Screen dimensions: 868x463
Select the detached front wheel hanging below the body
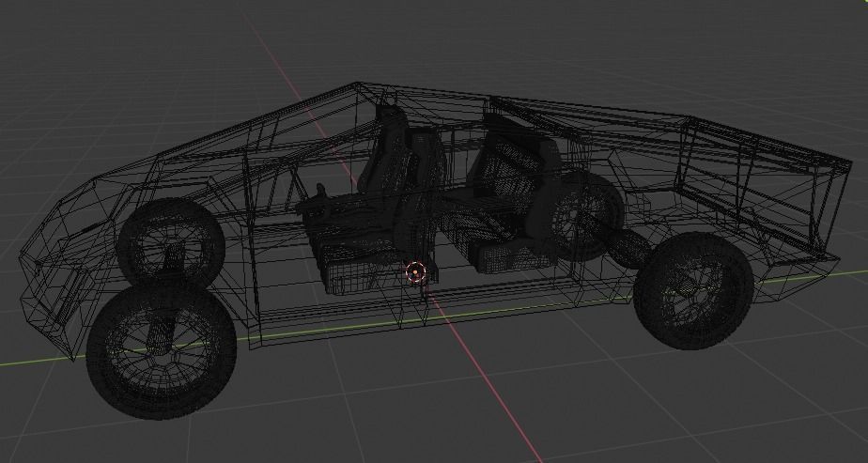coord(162,349)
